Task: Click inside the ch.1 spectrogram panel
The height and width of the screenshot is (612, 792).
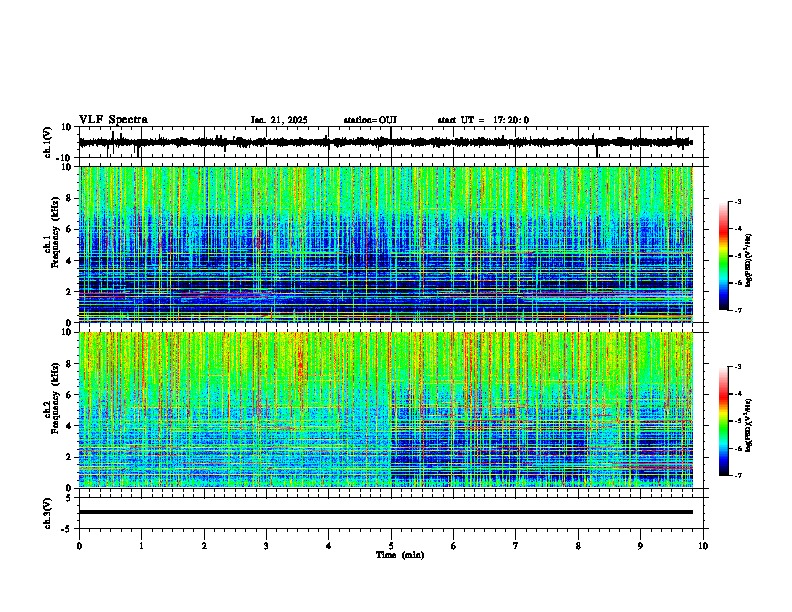Action: 386,244
